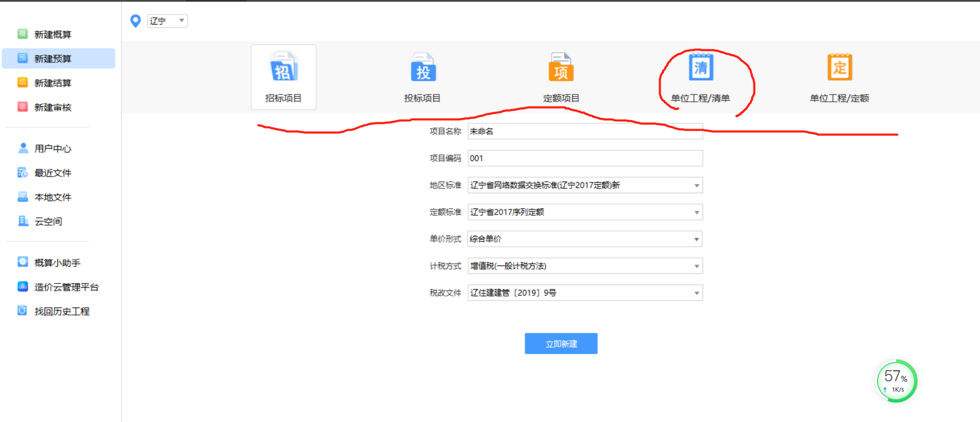Click the 云空间 icon
The image size is (980, 422).
tap(23, 221)
